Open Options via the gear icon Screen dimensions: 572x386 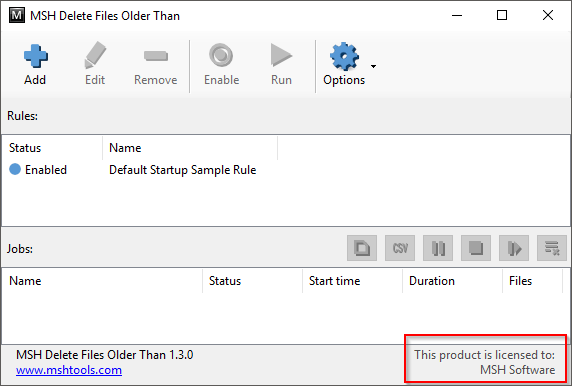[344, 56]
